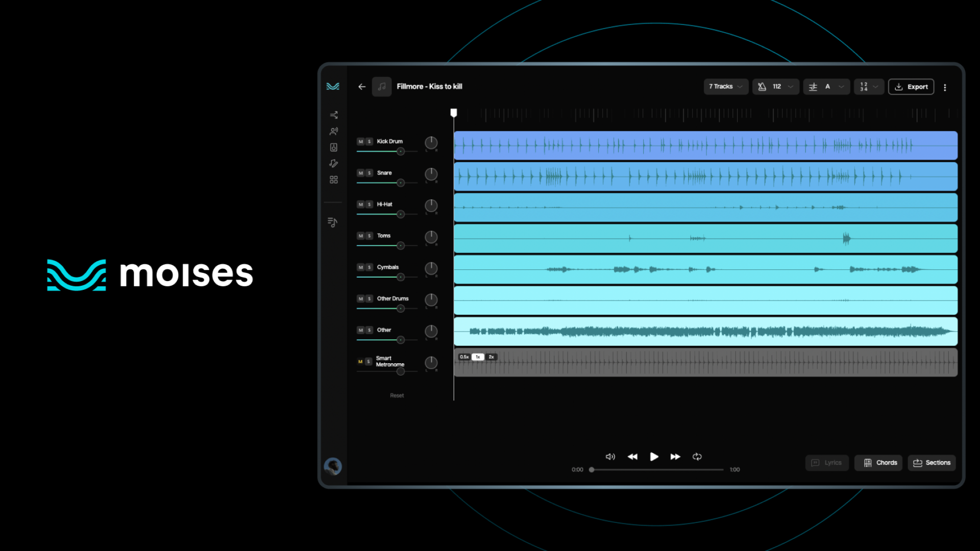
Task: Solo the Snare track
Action: click(370, 173)
